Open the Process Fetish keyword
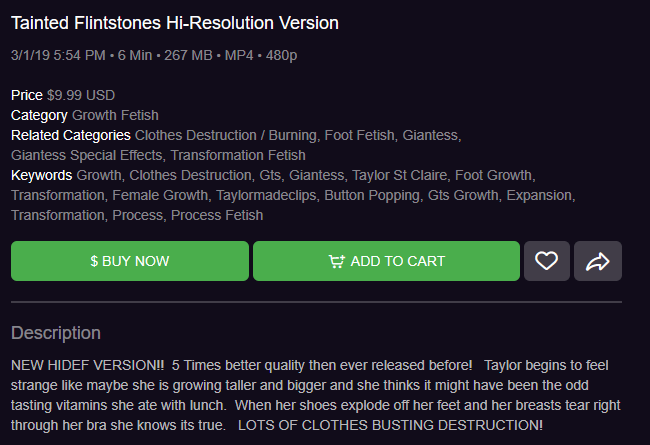 coord(217,215)
